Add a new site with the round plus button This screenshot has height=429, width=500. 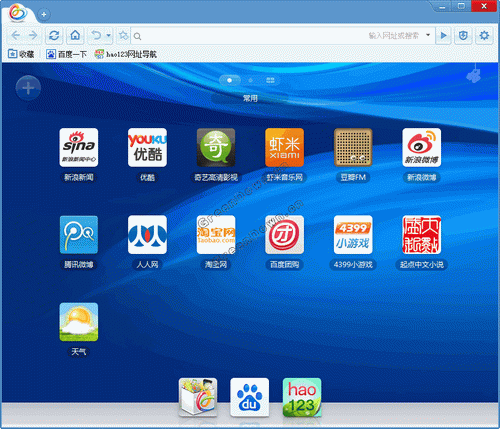28,88
